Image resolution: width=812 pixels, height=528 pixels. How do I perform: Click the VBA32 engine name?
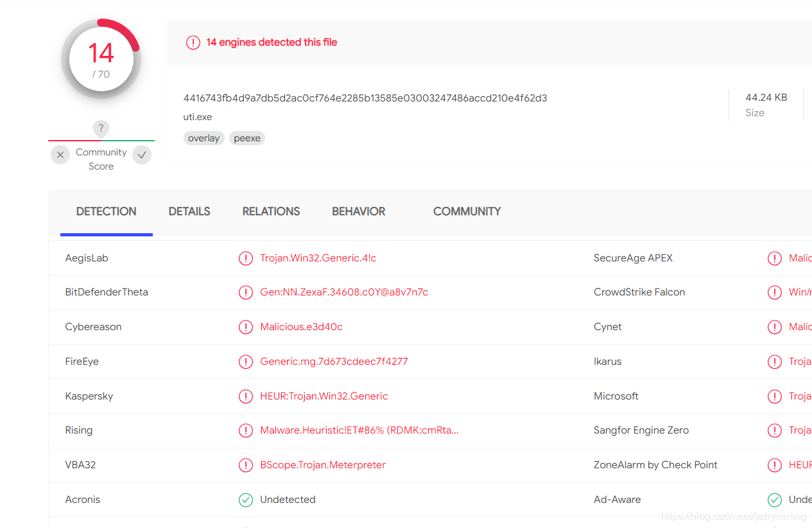tap(80, 465)
